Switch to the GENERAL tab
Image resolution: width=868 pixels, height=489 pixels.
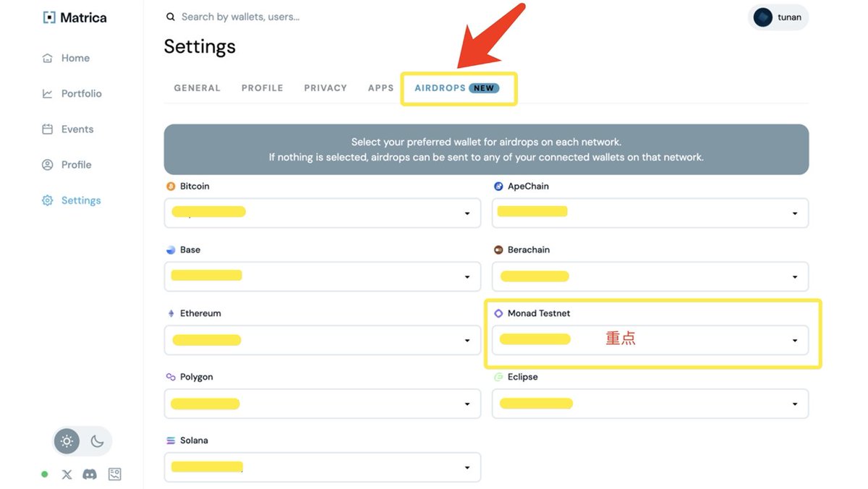coord(197,88)
